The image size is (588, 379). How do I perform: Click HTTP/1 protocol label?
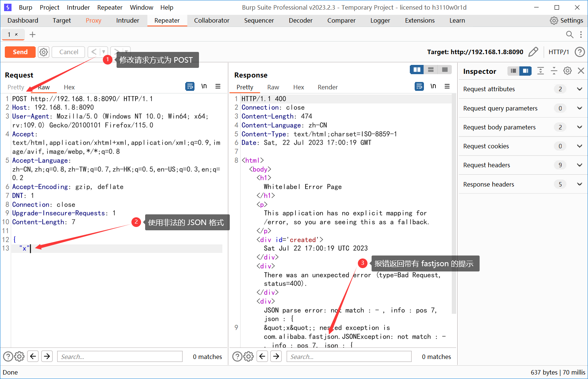pyautogui.click(x=559, y=52)
